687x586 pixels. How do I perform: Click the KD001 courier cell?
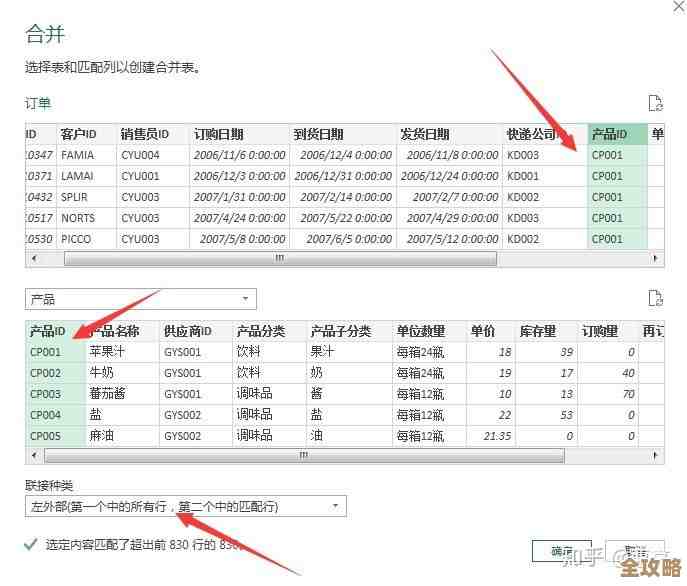[545, 176]
